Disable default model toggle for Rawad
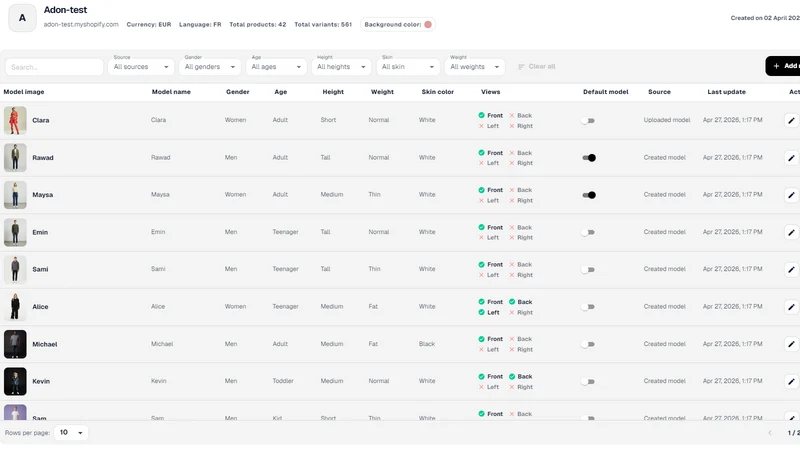 589,158
